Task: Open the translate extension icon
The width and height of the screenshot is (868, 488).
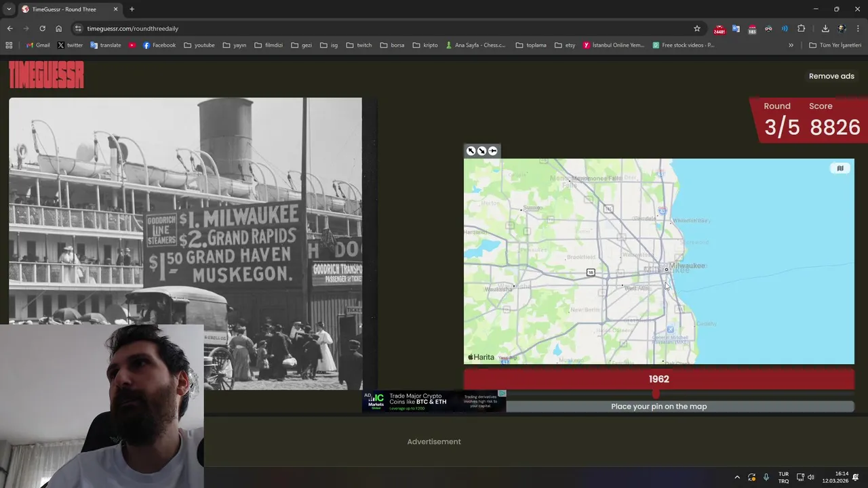Action: click(736, 28)
